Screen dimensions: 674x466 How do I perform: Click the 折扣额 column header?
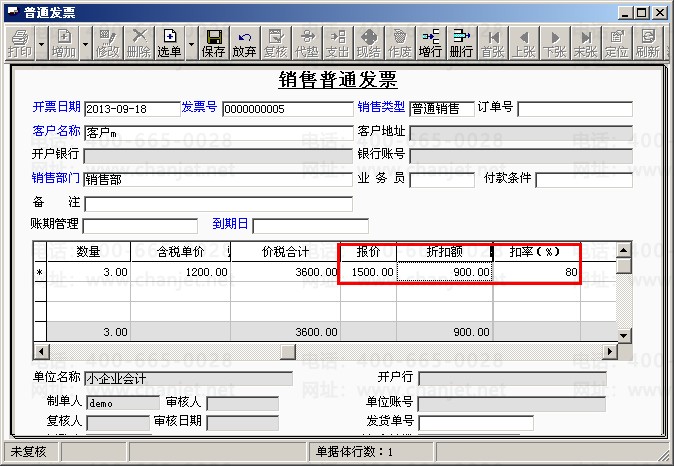[x=444, y=252]
